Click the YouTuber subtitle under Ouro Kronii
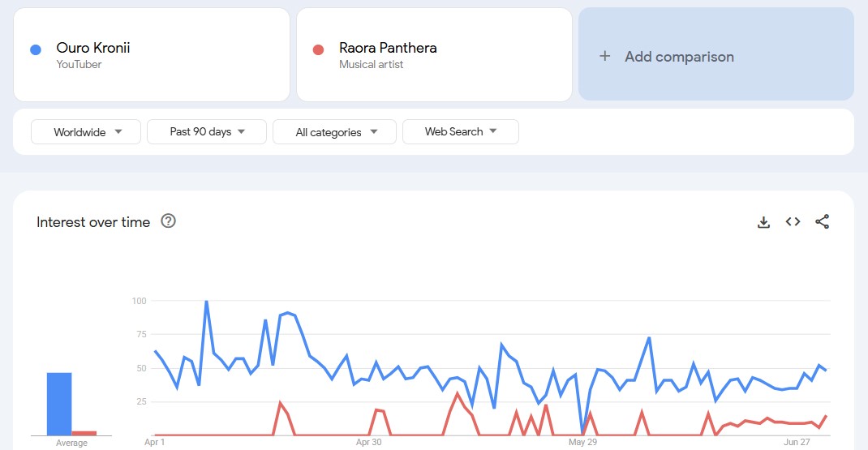This screenshot has width=868, height=450. (79, 64)
